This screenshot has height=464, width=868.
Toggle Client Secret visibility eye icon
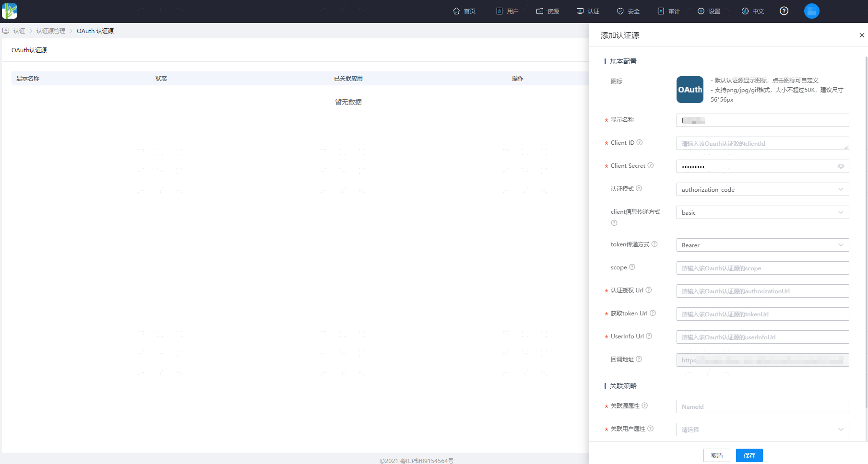coord(841,166)
